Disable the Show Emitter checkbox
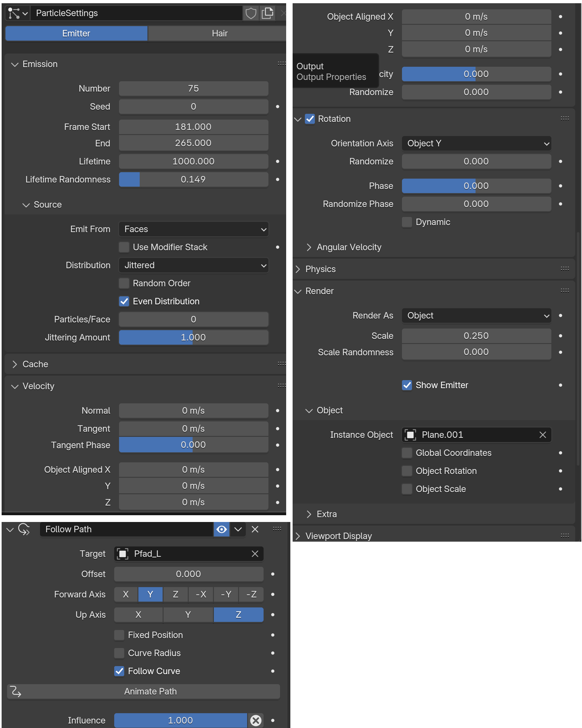This screenshot has height=728, width=582. coord(407,385)
